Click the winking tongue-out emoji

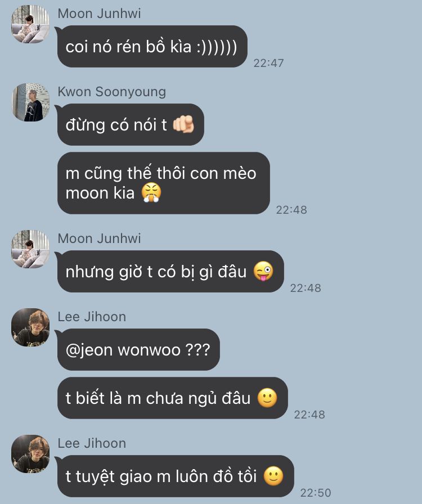tap(263, 271)
